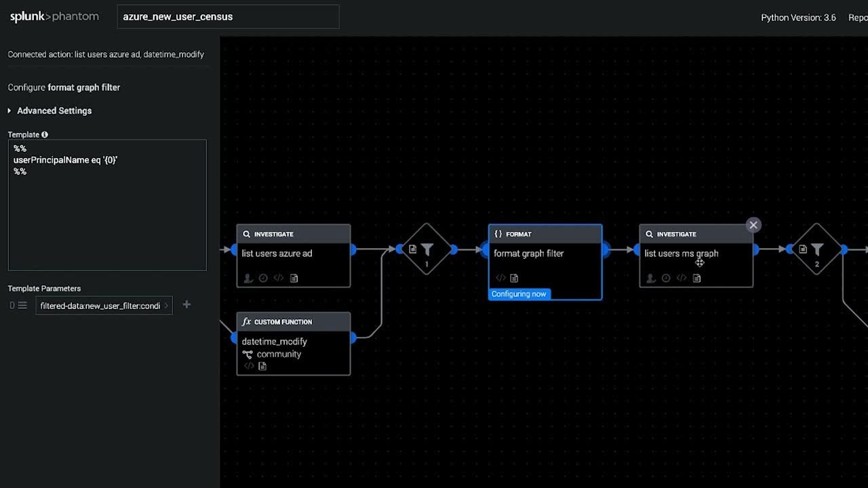Click the notes icon in filter 1
The image size is (868, 488).
(x=412, y=249)
